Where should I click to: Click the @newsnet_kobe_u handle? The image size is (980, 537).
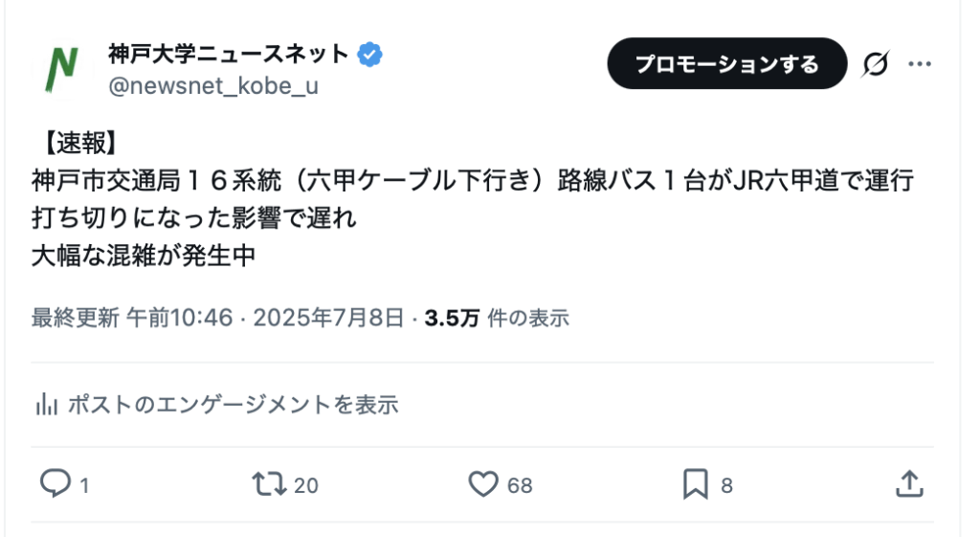point(213,86)
